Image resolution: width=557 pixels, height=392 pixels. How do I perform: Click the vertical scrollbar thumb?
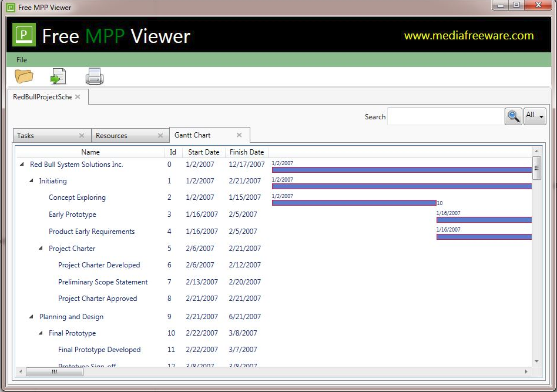[536, 168]
